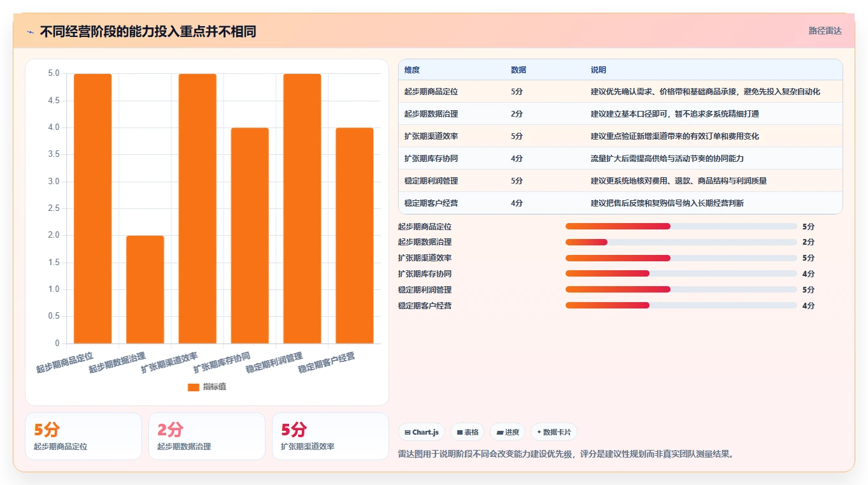Click the 稳定期利润管理 progress bar
The height and width of the screenshot is (485, 868).
(681, 289)
